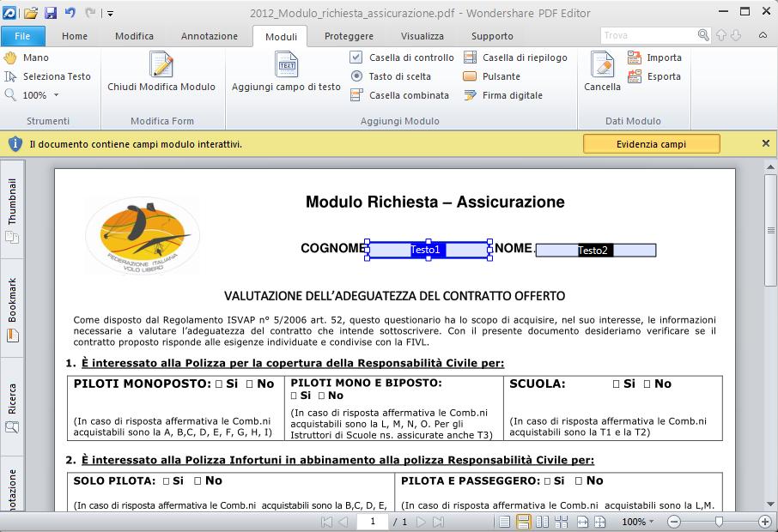Undo the last action
778x532 pixels.
click(x=70, y=12)
